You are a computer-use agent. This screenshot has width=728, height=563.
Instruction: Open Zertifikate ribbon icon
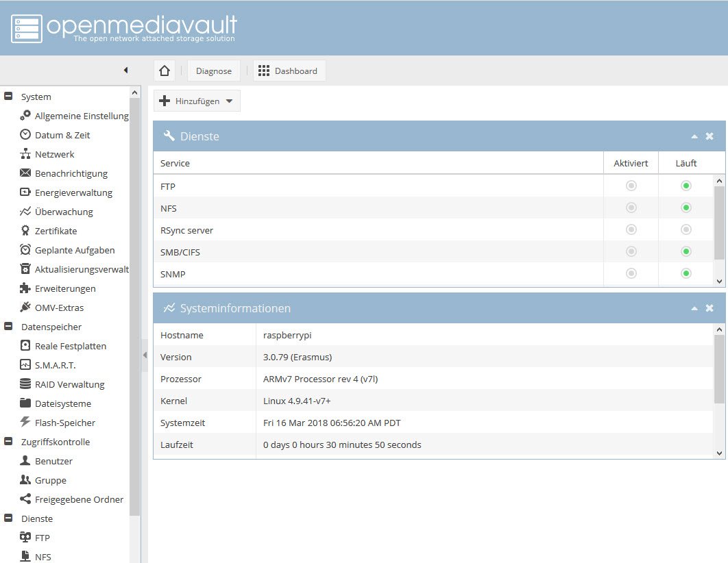[x=25, y=231]
